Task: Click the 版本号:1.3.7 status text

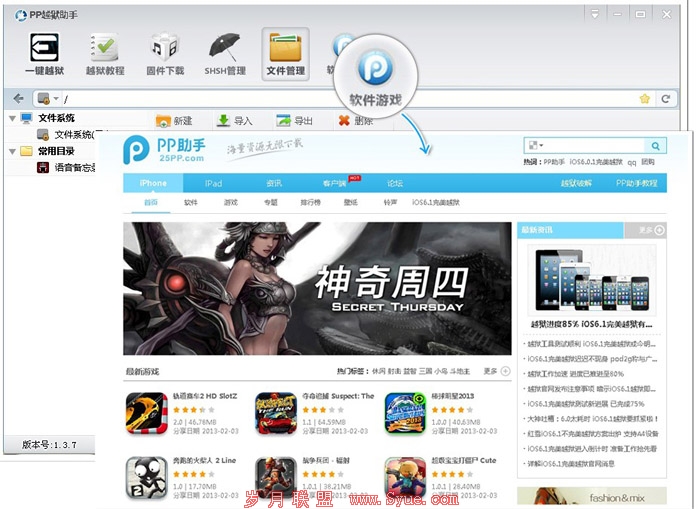Action: pos(49,445)
